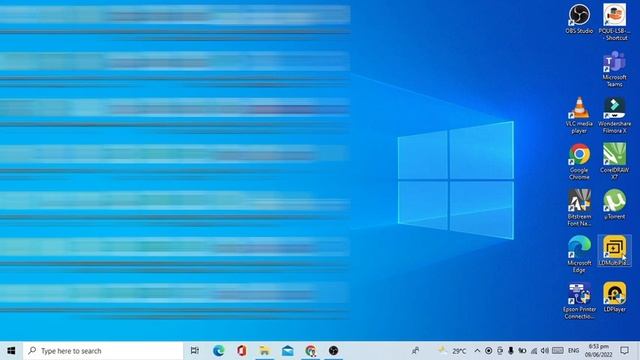
Task: Select the LDMultiPlayer desktop icon
Action: coord(614,251)
